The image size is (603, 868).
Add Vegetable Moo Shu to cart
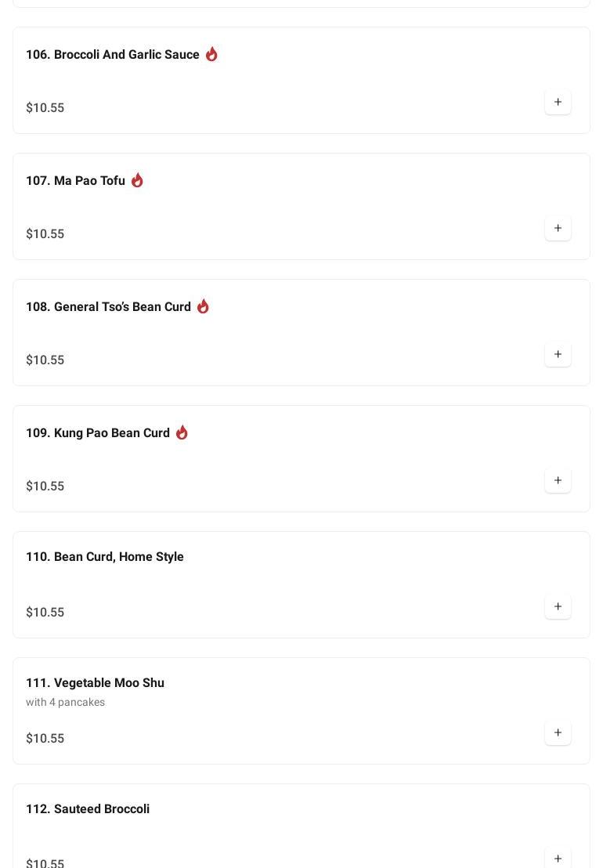558,732
